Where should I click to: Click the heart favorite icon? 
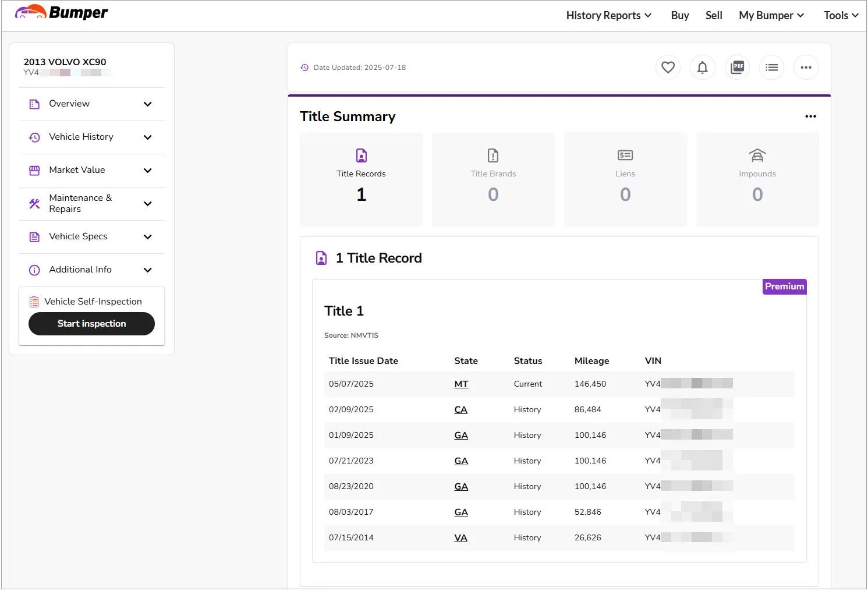(x=668, y=68)
